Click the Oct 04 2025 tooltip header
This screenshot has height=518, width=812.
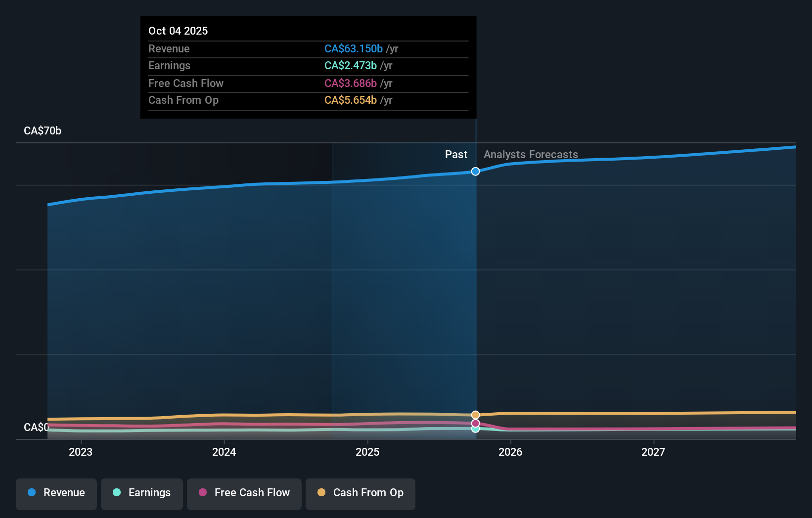(x=178, y=31)
